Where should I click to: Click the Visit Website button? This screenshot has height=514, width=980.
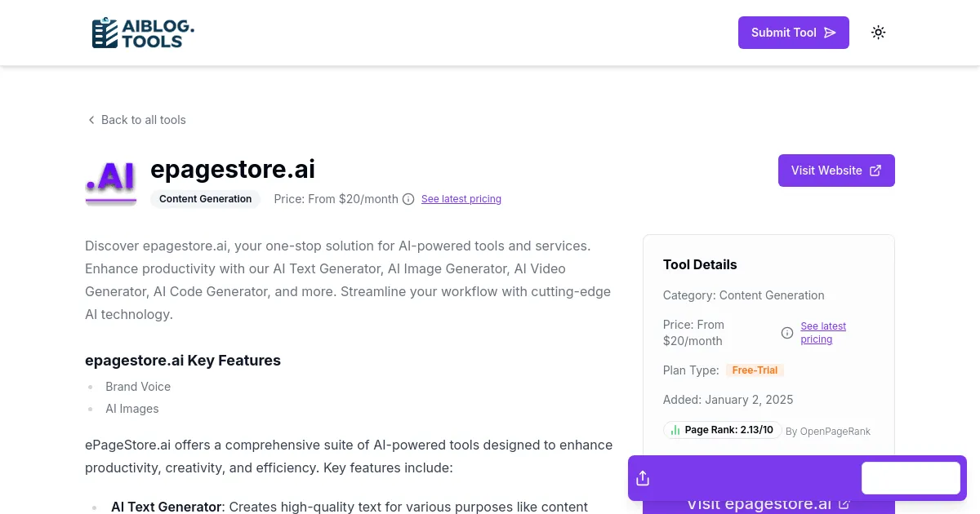point(835,170)
